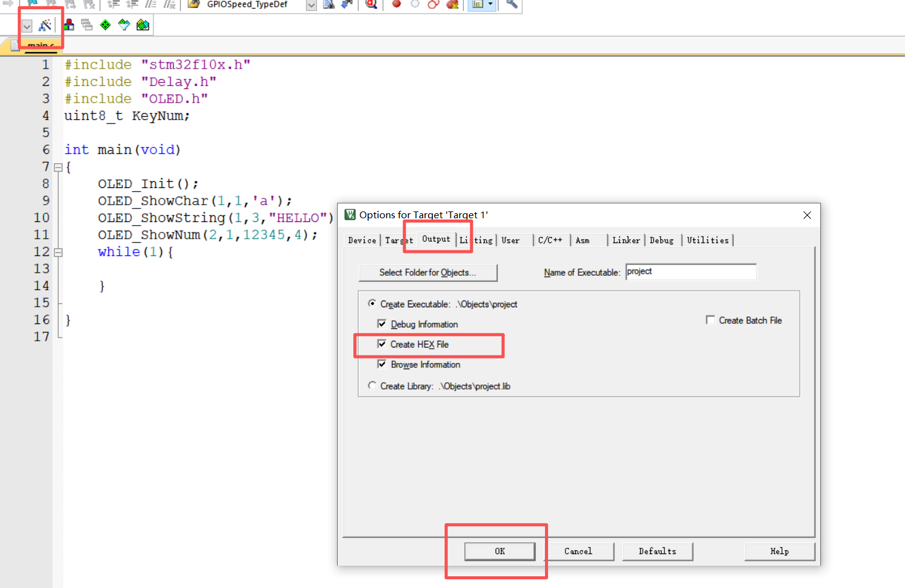This screenshot has width=905, height=588.
Task: Click the 'while(1){' code line
Action: pos(135,252)
